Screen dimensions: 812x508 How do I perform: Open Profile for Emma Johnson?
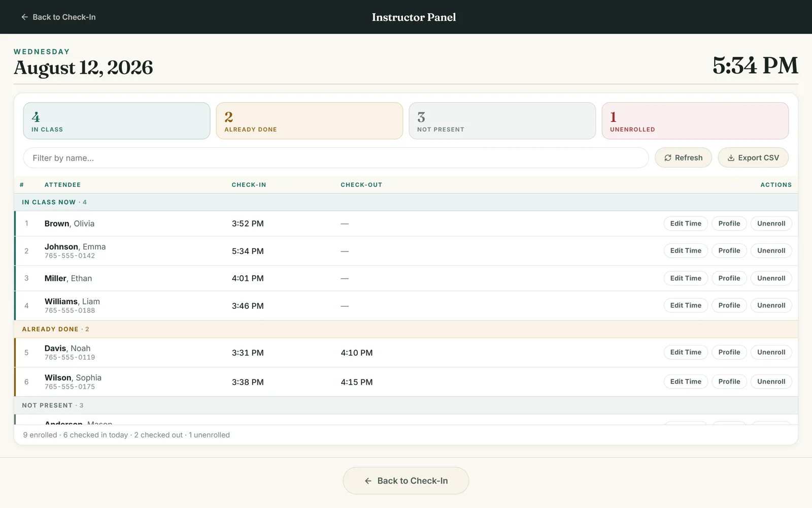[x=729, y=251]
